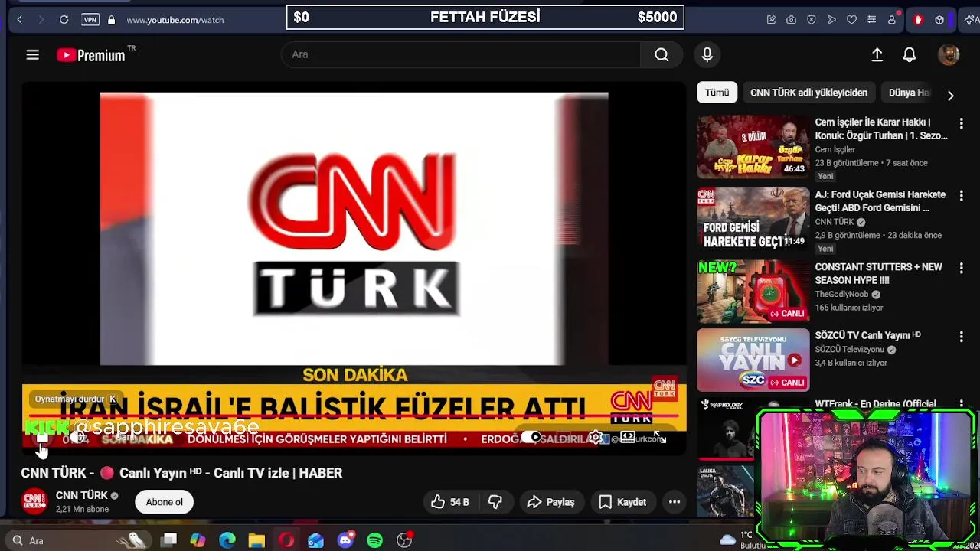
Task: Open SÖZCÜ TV Canlı Yayın thumbnail
Action: (753, 360)
